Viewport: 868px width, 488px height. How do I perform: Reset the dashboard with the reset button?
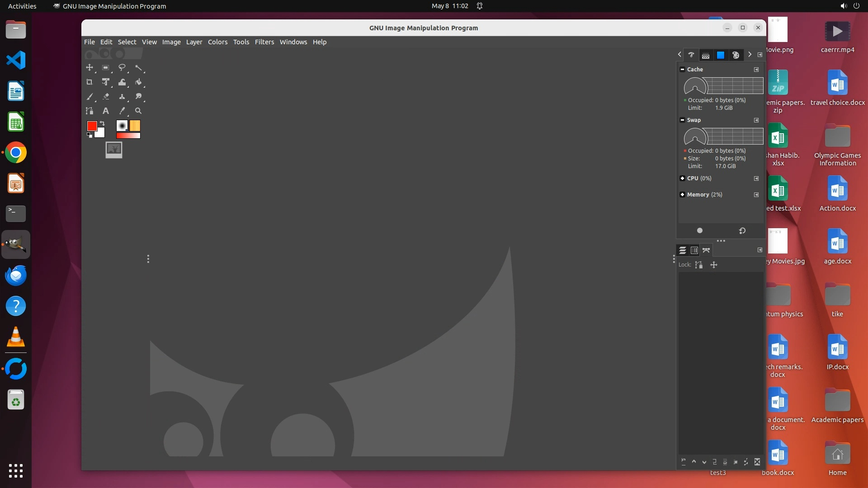click(742, 231)
